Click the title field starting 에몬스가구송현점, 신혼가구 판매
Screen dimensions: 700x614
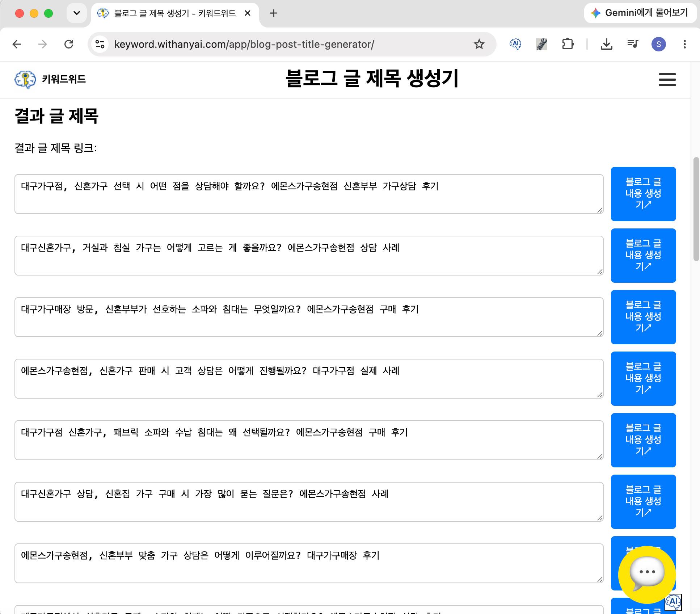309,379
